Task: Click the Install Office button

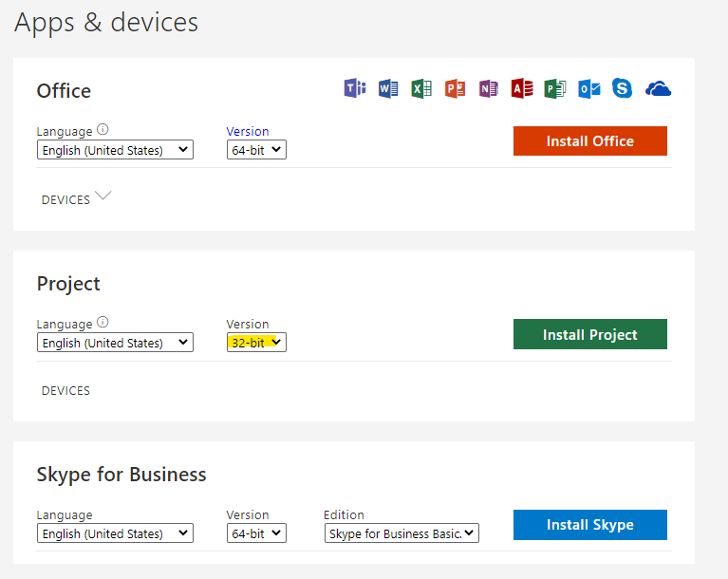Action: click(x=590, y=141)
